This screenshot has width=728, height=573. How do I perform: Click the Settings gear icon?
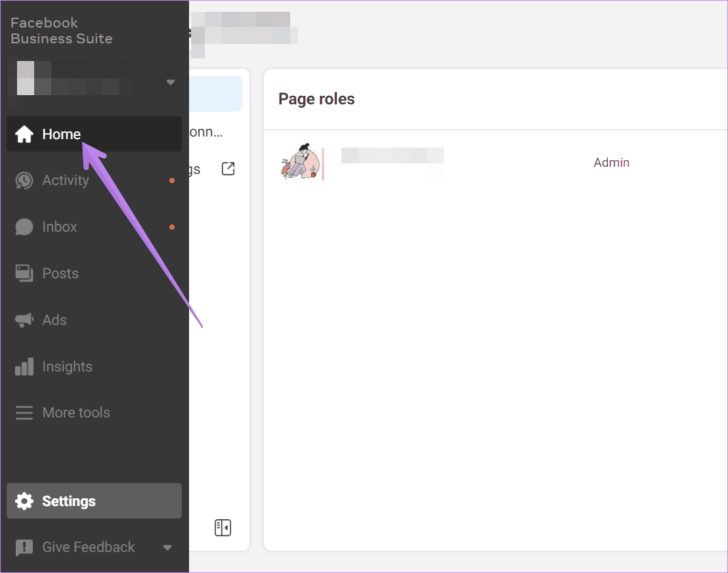tap(24, 501)
